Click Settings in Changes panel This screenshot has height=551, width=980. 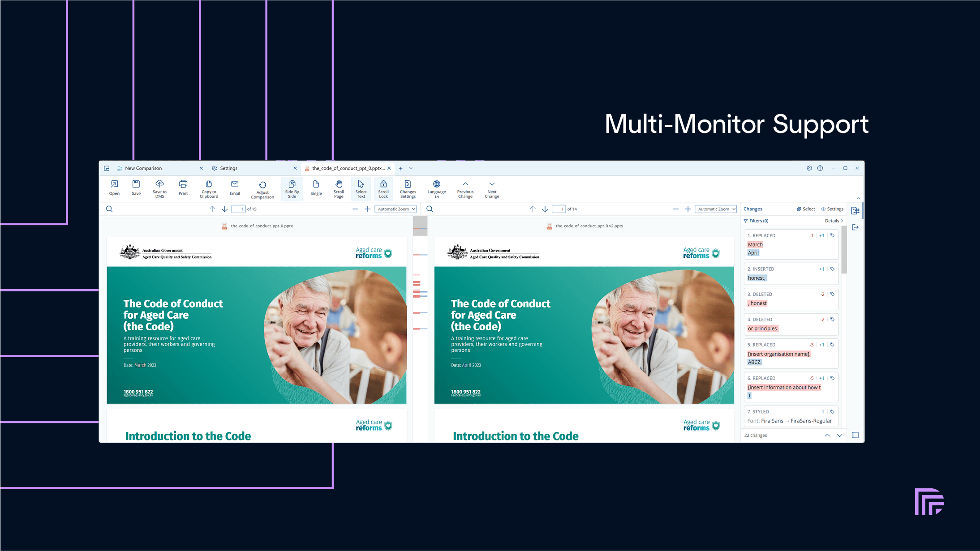832,209
